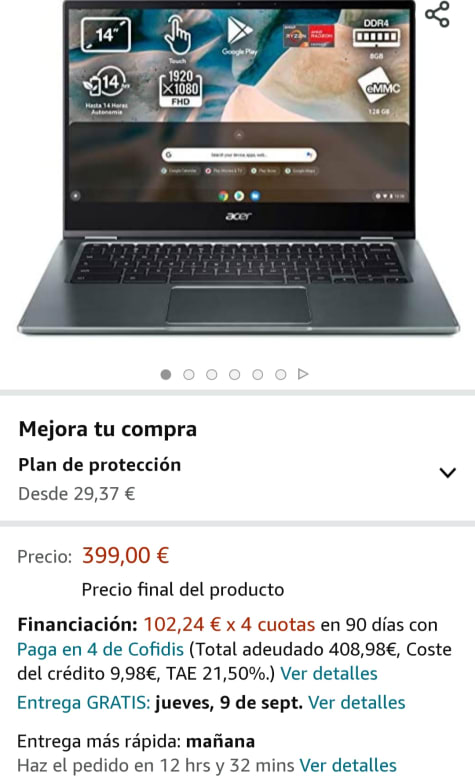Select the third image carousel dot
The height and width of the screenshot is (778, 475).
(211, 375)
